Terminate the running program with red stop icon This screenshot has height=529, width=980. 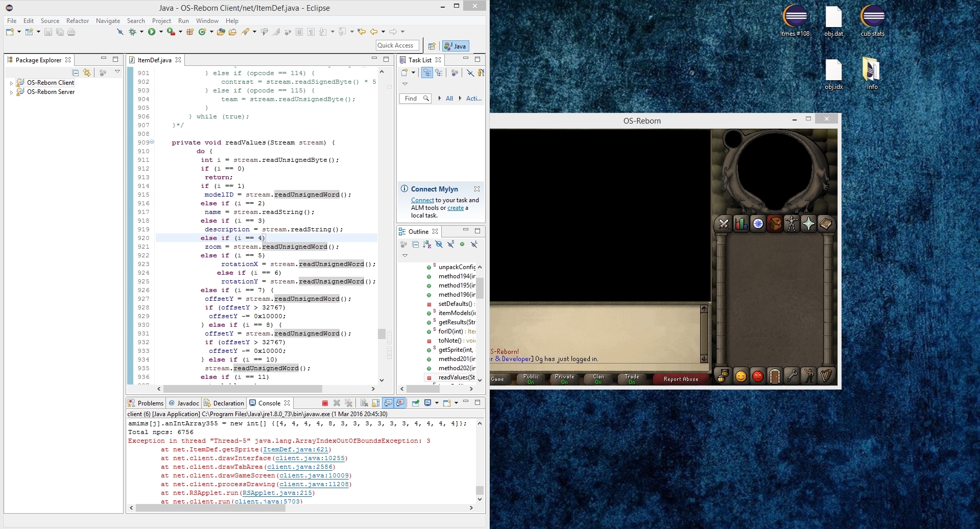click(x=325, y=403)
